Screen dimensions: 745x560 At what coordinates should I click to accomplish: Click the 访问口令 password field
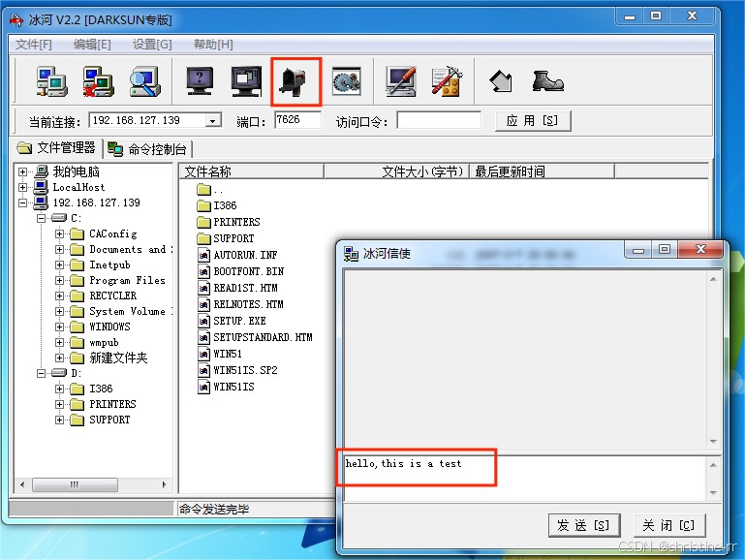(x=439, y=120)
